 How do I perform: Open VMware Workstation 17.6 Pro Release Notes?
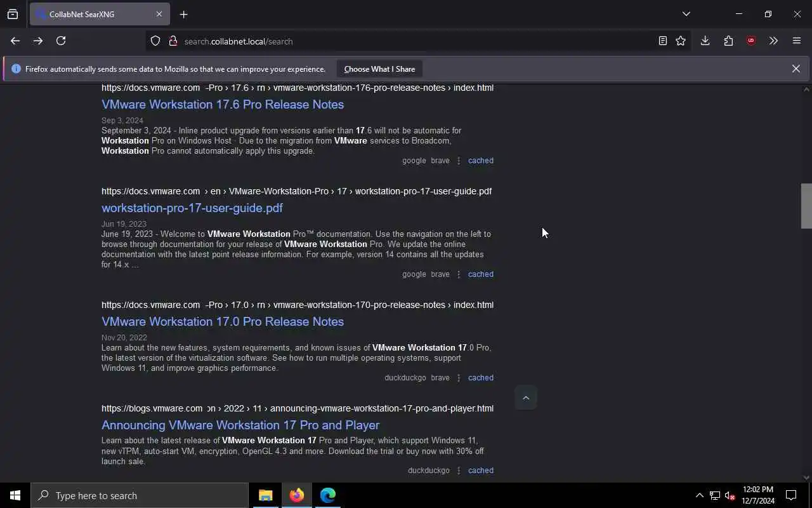[x=223, y=104]
